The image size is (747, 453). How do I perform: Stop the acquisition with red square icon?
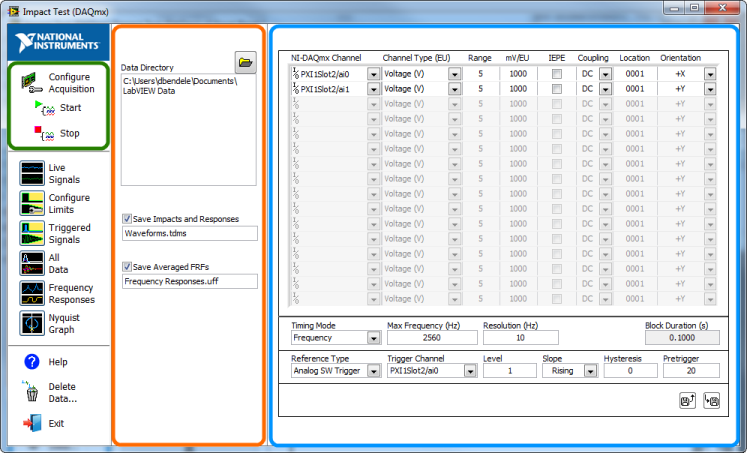[x=44, y=133]
